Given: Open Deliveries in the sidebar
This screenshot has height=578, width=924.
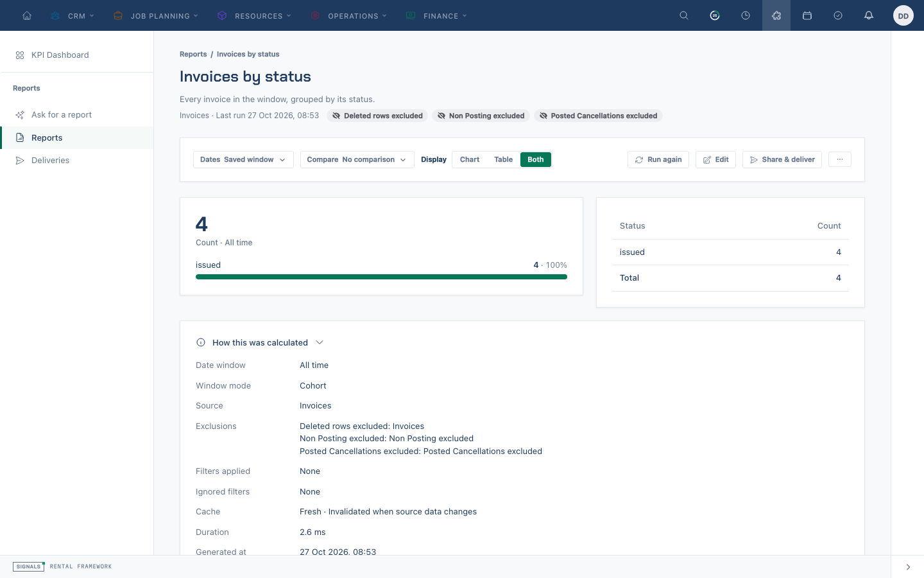Looking at the screenshot, I should (x=77, y=161).
